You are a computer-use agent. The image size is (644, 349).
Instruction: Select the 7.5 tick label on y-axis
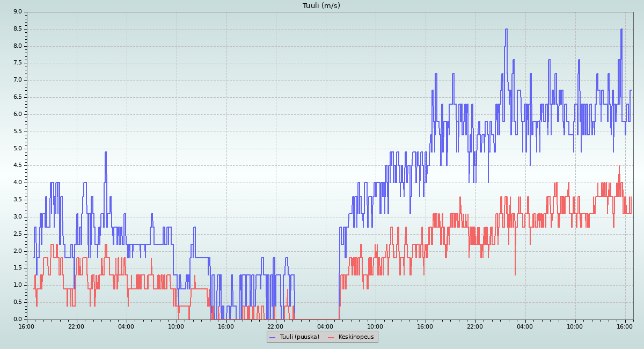click(x=18, y=63)
